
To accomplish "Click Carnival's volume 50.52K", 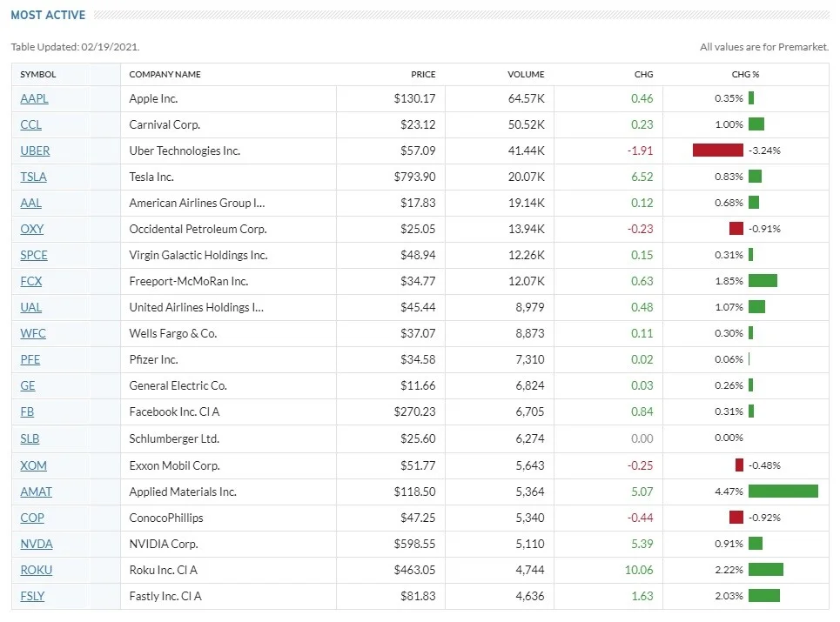I will pyautogui.click(x=526, y=124).
